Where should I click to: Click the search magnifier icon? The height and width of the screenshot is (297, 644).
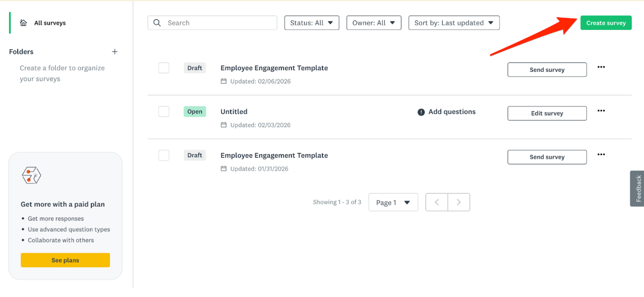[x=157, y=23]
